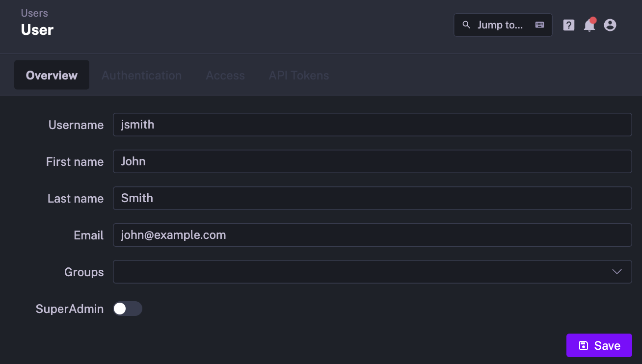Open Groups list to assign a group
This screenshot has height=364, width=642.
[x=372, y=271]
